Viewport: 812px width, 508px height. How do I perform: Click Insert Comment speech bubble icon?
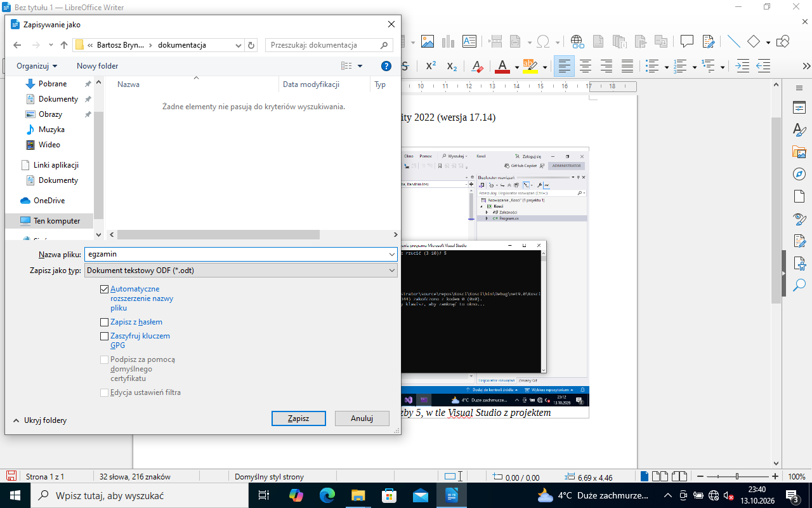pyautogui.click(x=686, y=41)
